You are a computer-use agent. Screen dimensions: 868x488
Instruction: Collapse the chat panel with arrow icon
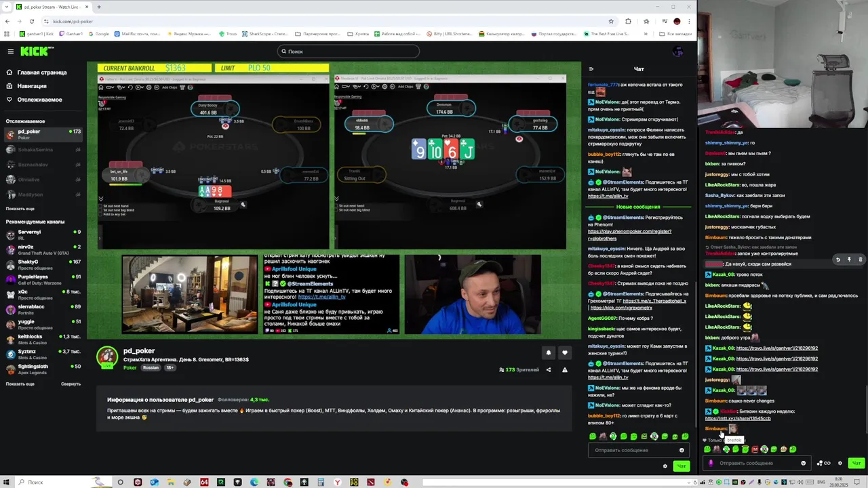click(591, 69)
